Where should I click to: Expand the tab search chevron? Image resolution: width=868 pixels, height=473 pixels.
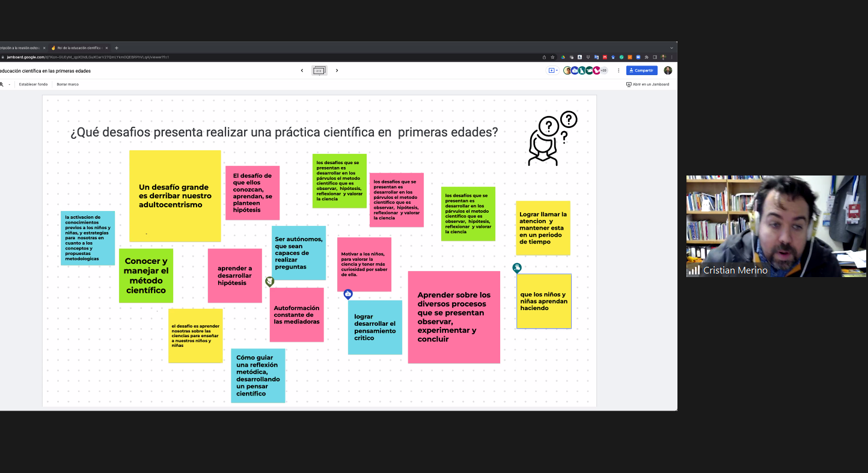pyautogui.click(x=671, y=48)
